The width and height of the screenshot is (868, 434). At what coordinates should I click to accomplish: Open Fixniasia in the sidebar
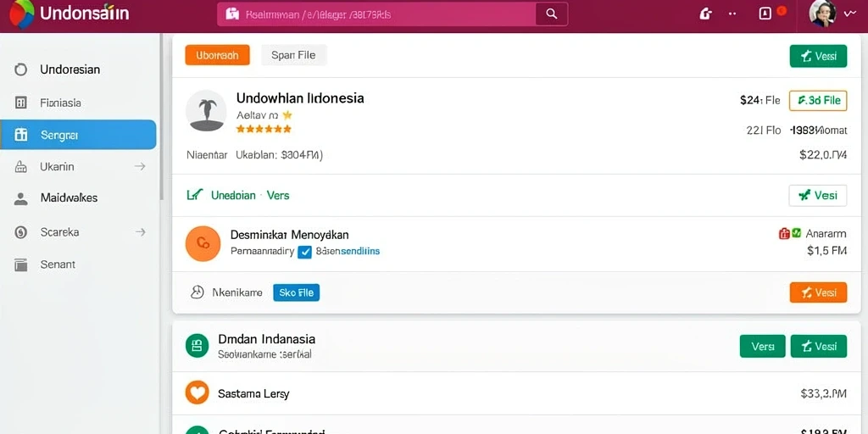60,103
